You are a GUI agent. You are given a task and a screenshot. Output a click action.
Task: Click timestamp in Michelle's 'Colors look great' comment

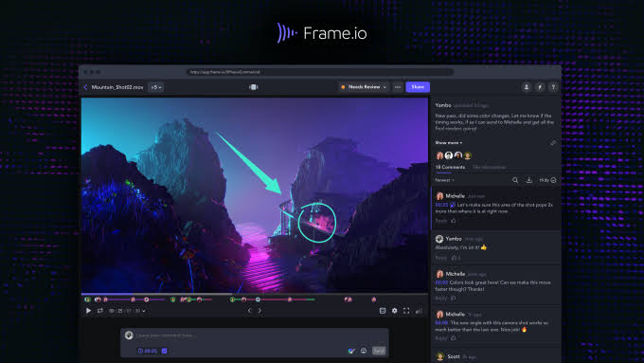pos(441,282)
